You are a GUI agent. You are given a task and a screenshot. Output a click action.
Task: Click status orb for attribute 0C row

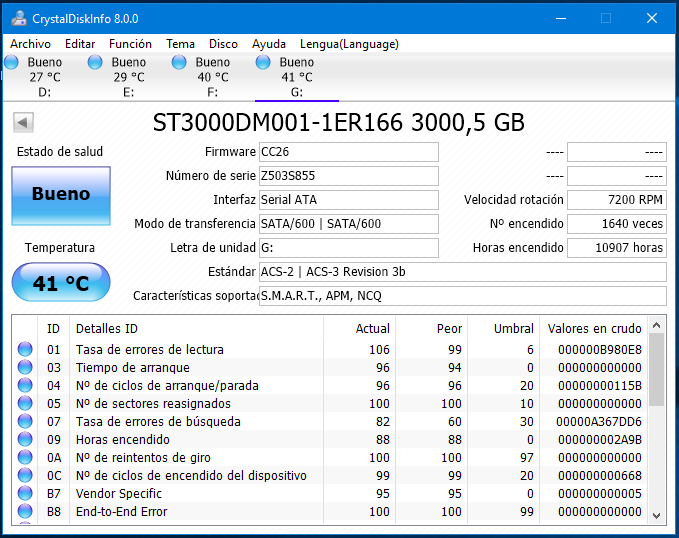(25, 475)
